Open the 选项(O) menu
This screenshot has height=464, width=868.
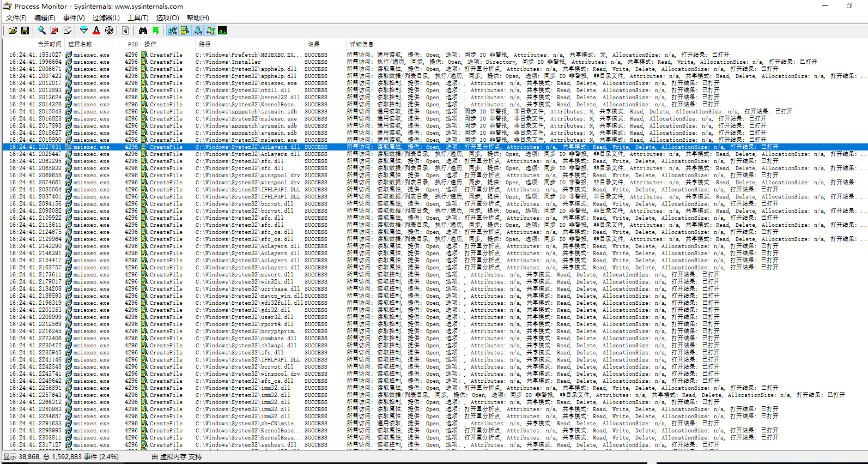167,18
